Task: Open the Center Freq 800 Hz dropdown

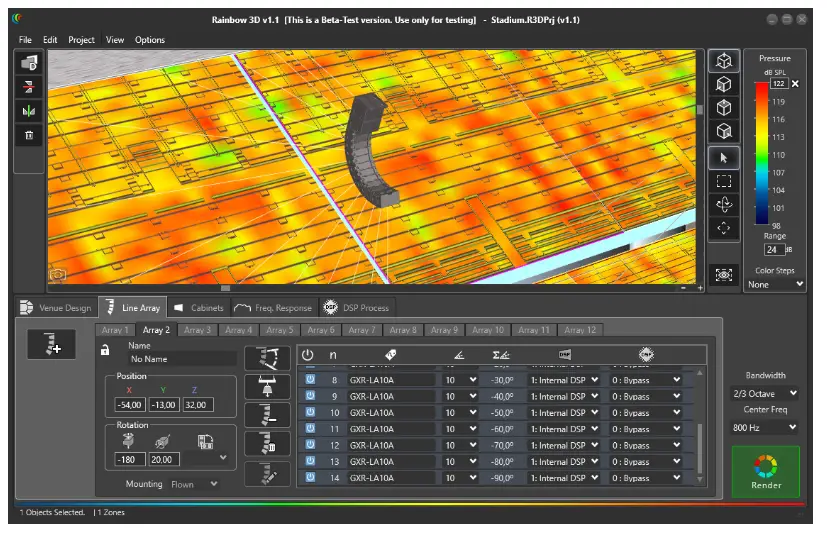Action: pyautogui.click(x=765, y=428)
